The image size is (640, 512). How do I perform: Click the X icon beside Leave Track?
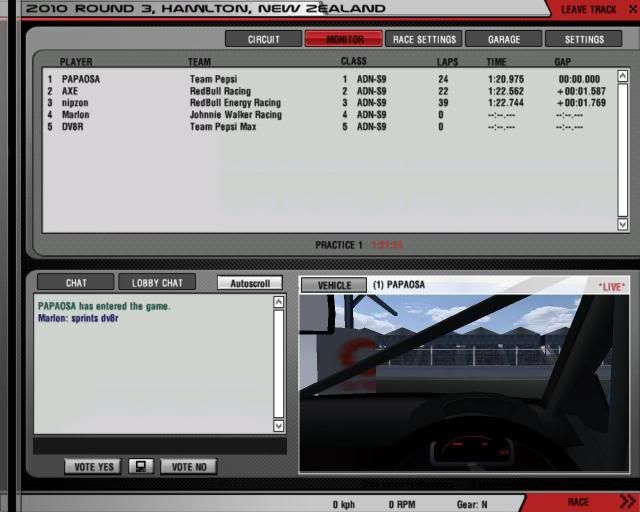coord(633,9)
